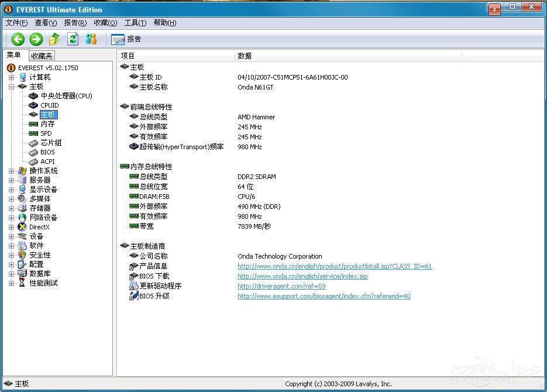The height and width of the screenshot is (392, 547).
Task: Click the 服务器 server icon
Action: click(x=22, y=180)
